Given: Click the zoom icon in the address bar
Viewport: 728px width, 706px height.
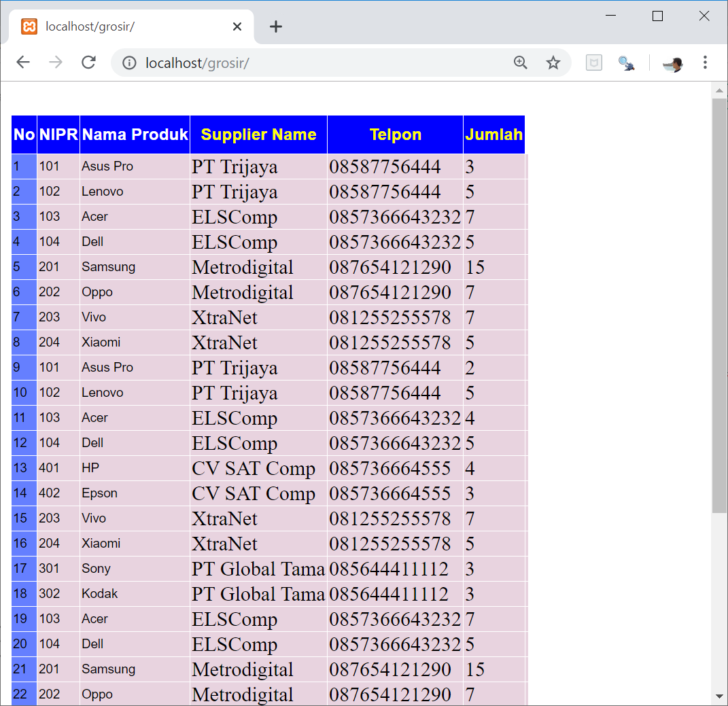Looking at the screenshot, I should 521,62.
